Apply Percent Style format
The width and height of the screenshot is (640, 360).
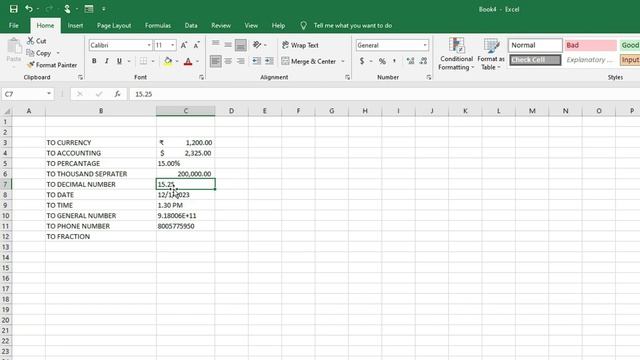point(382,61)
